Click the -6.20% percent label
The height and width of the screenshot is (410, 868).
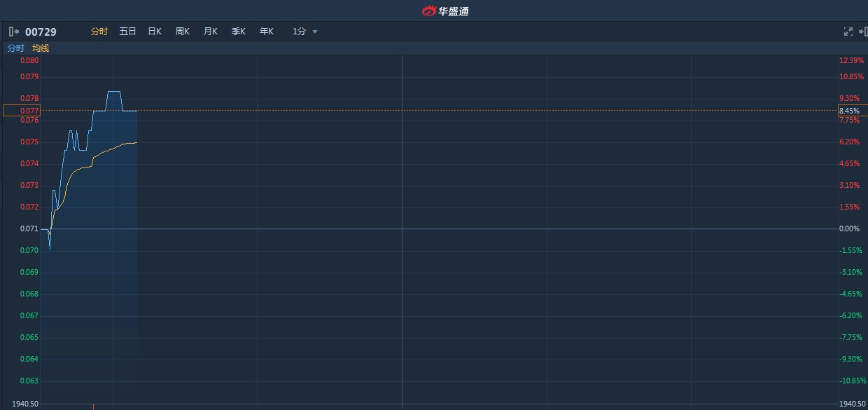[x=850, y=315]
